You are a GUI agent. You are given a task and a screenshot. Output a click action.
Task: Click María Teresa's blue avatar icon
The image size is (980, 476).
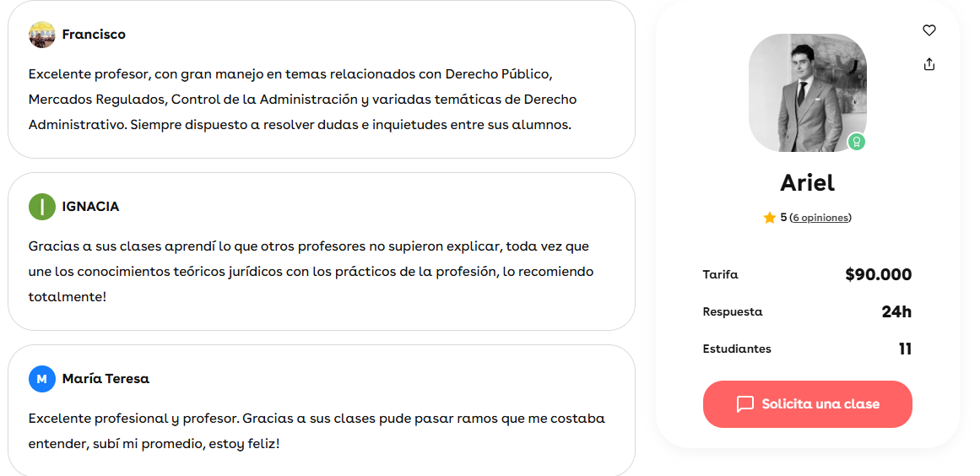[42, 379]
